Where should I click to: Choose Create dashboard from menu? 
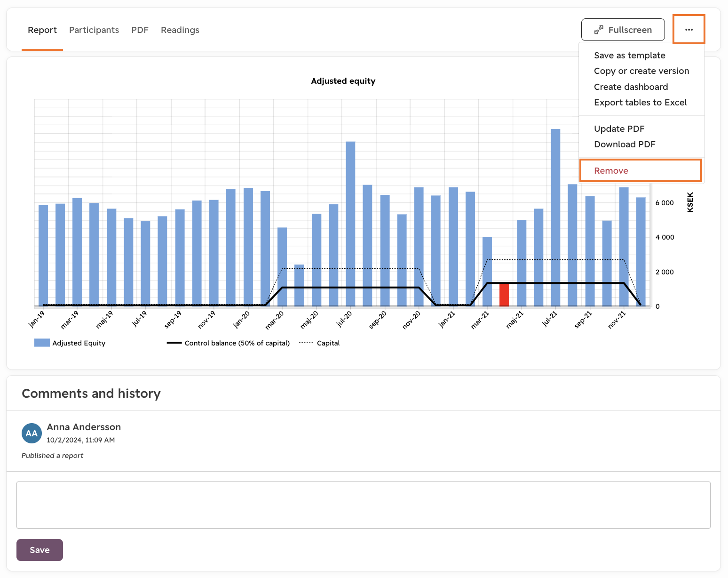631,87
